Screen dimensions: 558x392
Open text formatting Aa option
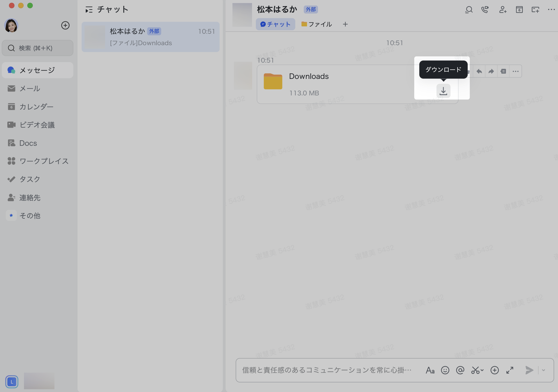click(430, 370)
